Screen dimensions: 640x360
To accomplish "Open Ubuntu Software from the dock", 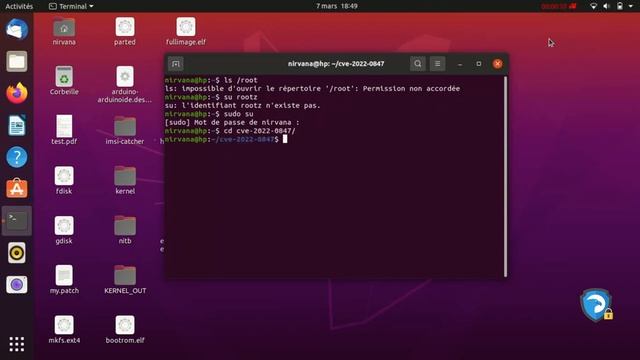I will (x=17, y=189).
